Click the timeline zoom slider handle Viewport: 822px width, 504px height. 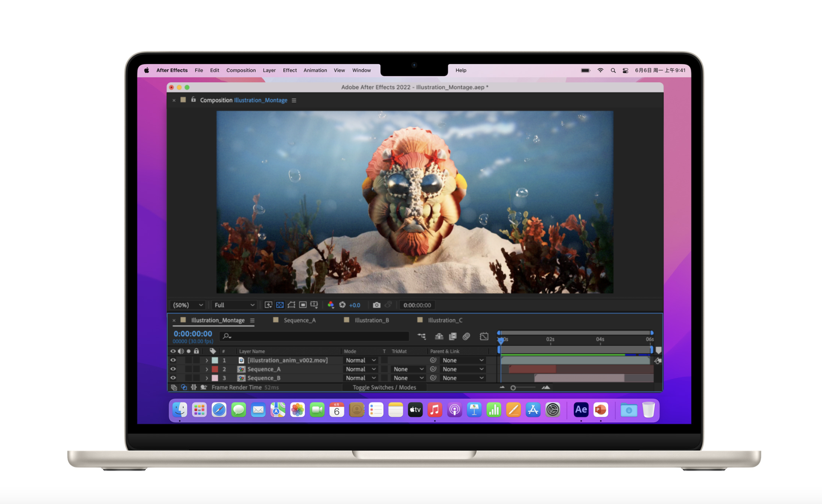513,388
